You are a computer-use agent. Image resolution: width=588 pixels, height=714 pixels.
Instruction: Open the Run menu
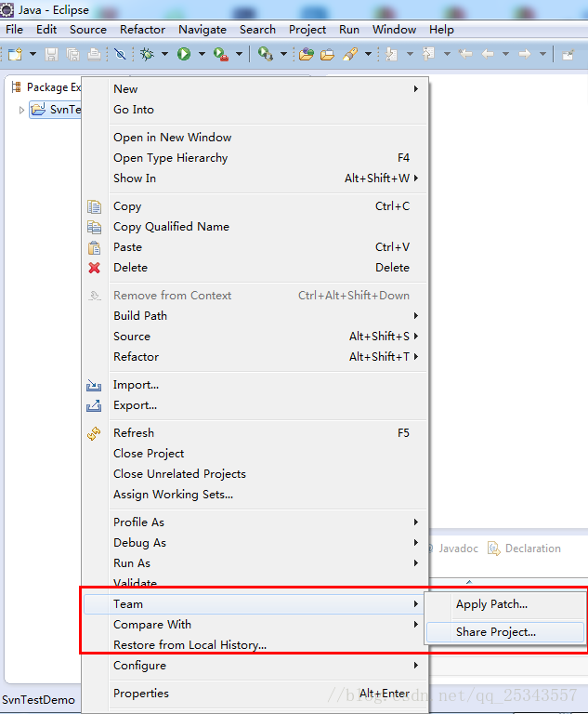tap(349, 30)
